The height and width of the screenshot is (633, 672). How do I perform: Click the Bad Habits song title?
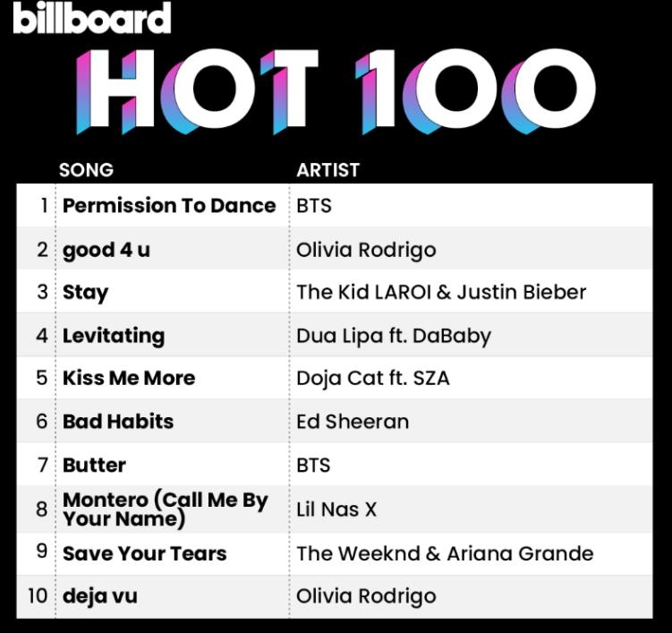[x=118, y=421]
